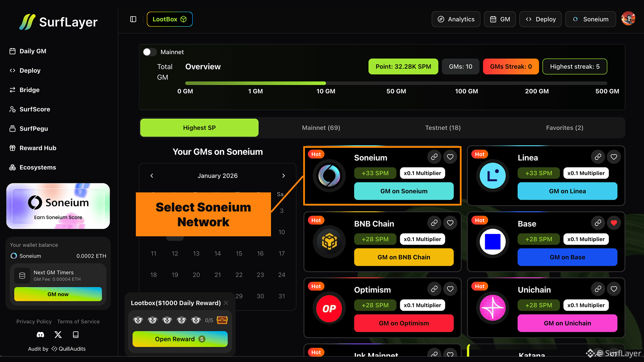Go to previous month in calendar
This screenshot has height=362, width=644.
152,176
